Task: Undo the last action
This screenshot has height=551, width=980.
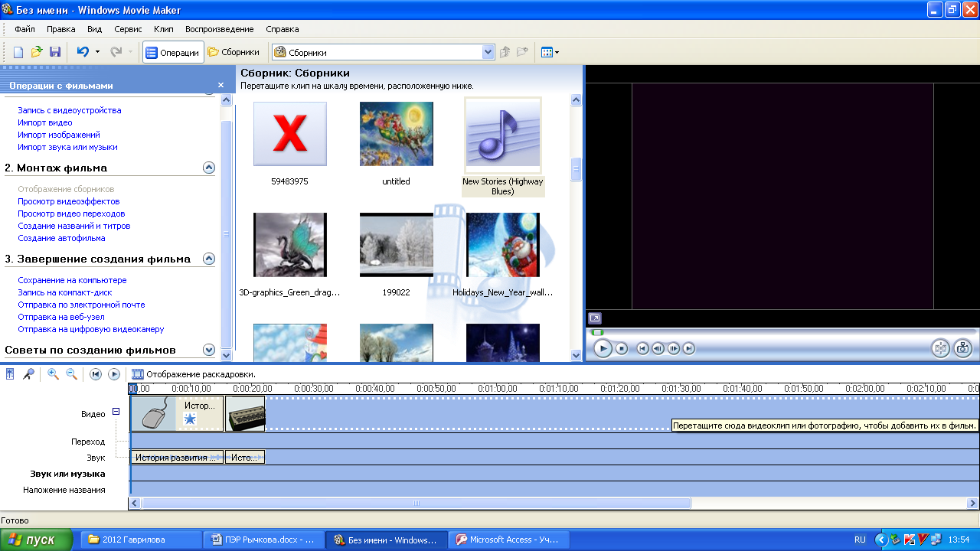Action: (83, 52)
